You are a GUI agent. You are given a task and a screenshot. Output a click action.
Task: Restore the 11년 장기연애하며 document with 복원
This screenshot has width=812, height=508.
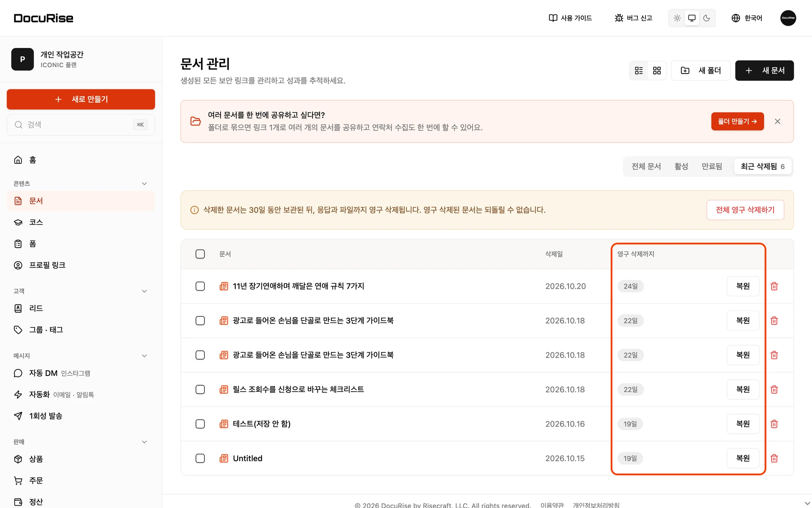743,286
